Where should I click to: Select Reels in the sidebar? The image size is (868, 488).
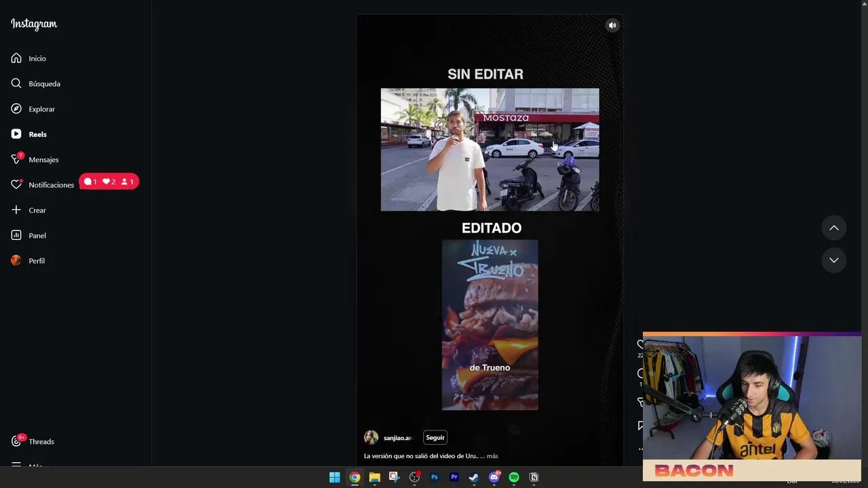click(x=29, y=134)
